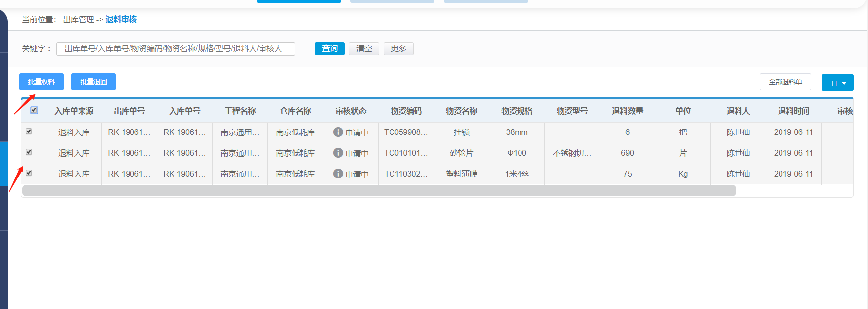Image resolution: width=868 pixels, height=309 pixels.
Task: Click the 批量退回 button
Action: click(93, 82)
